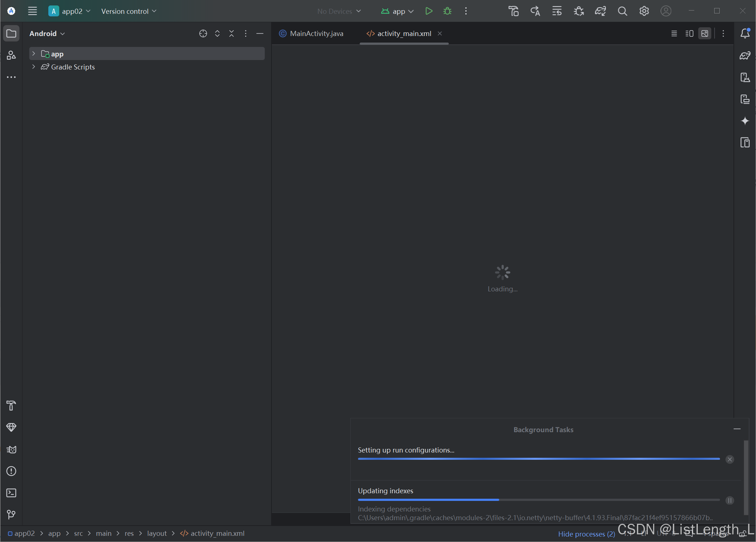Cancel Setting up run configurations task
756x542 pixels.
(729, 459)
